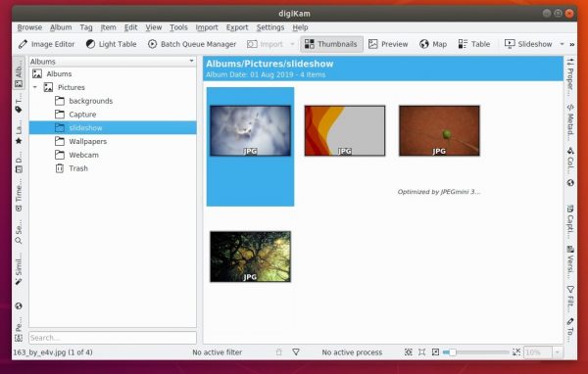Click the filter funnel icon in status bar
Image resolution: width=588 pixels, height=374 pixels.
click(296, 352)
